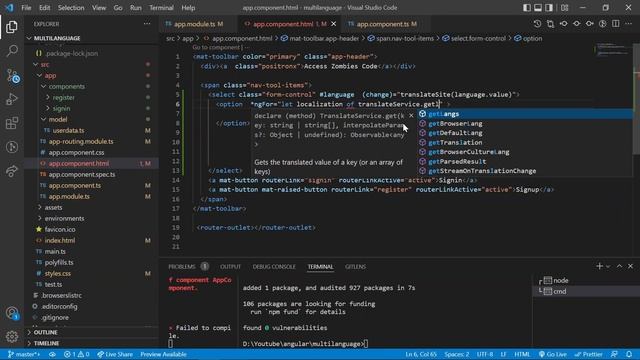This screenshot has width=640, height=360.
Task: Toggle bottom panel layout icon
Action: tap(538, 7)
